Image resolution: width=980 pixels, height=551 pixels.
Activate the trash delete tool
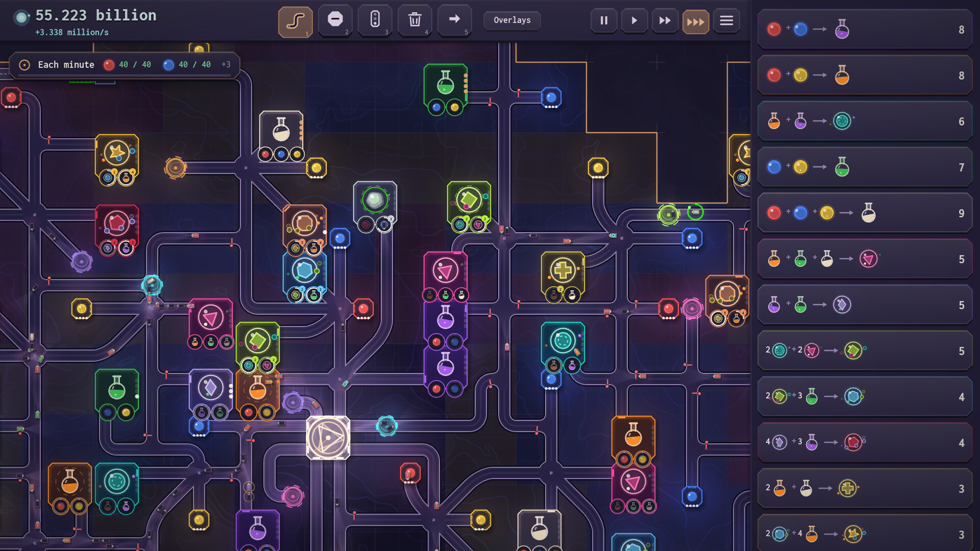414,20
